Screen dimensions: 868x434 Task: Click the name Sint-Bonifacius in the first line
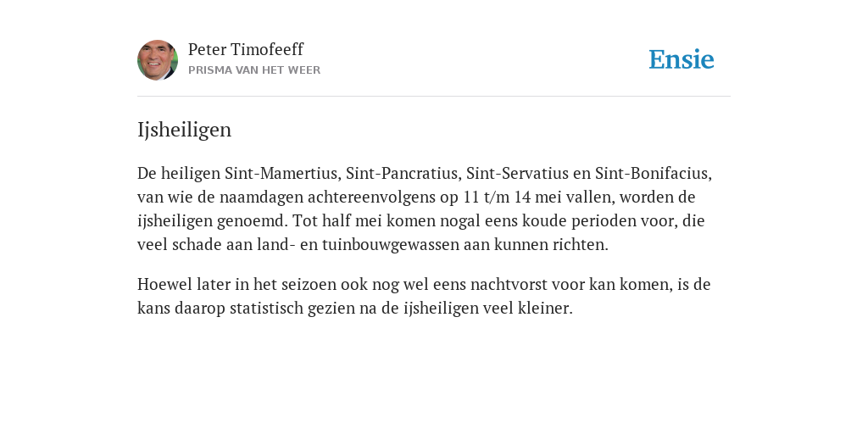click(x=654, y=173)
